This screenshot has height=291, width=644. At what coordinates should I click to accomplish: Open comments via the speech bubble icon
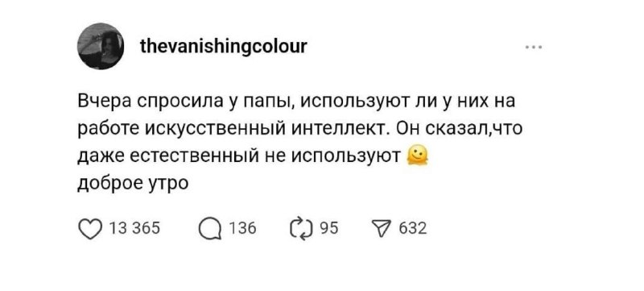209,229
